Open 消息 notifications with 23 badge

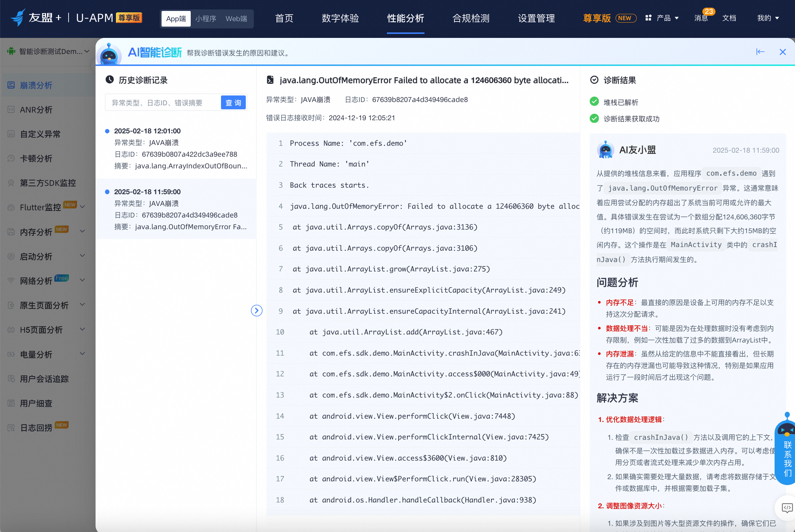(701, 18)
